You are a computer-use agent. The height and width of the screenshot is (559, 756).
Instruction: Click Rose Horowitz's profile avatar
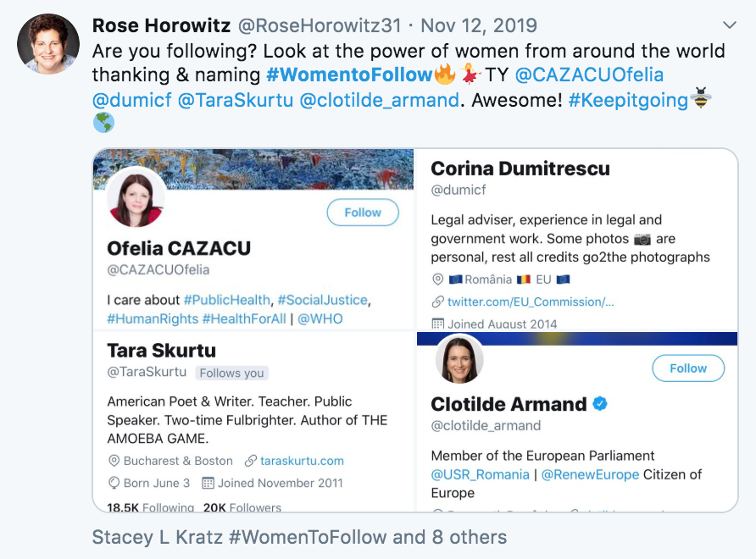coord(48,44)
